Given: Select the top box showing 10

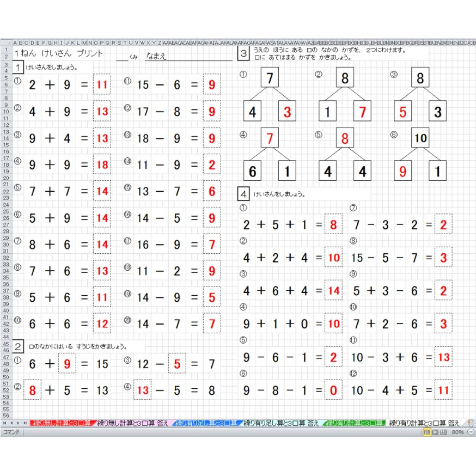Looking at the screenshot, I should coord(420,138).
